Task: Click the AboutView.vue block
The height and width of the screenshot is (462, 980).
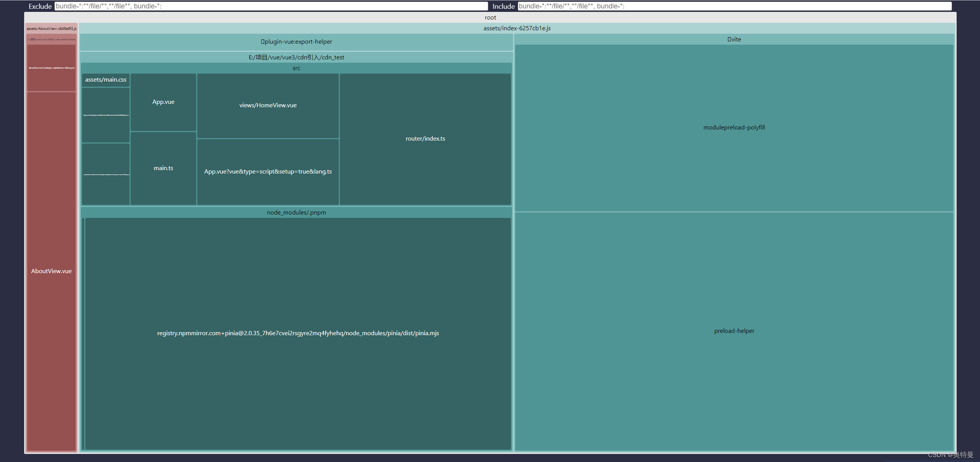Action: (x=51, y=271)
